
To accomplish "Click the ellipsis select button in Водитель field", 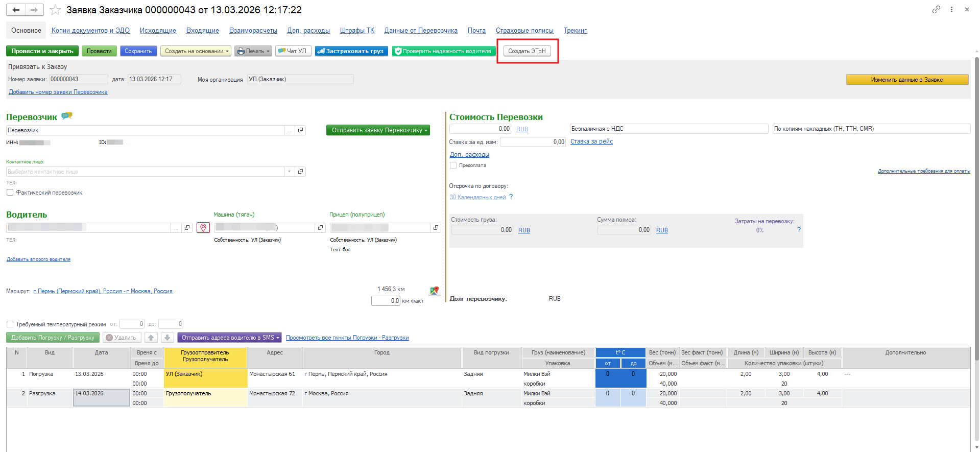I will tap(176, 228).
